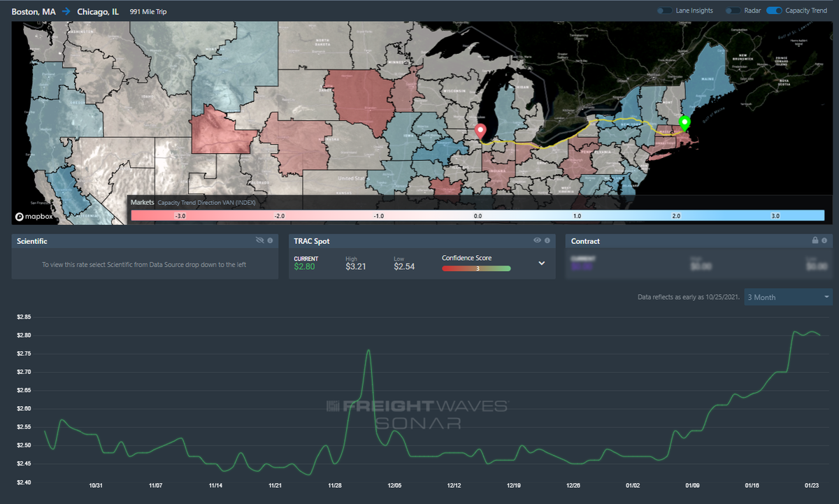Toggle the Lane Insights switch

pos(664,11)
